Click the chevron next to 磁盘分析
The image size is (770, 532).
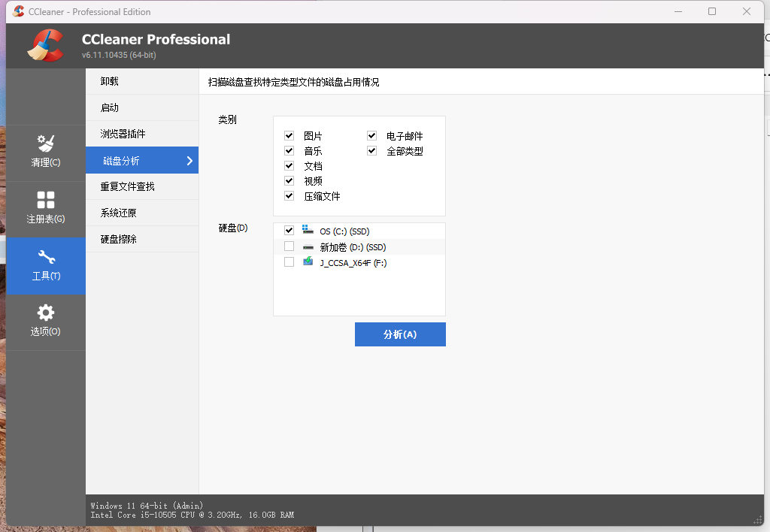point(190,161)
